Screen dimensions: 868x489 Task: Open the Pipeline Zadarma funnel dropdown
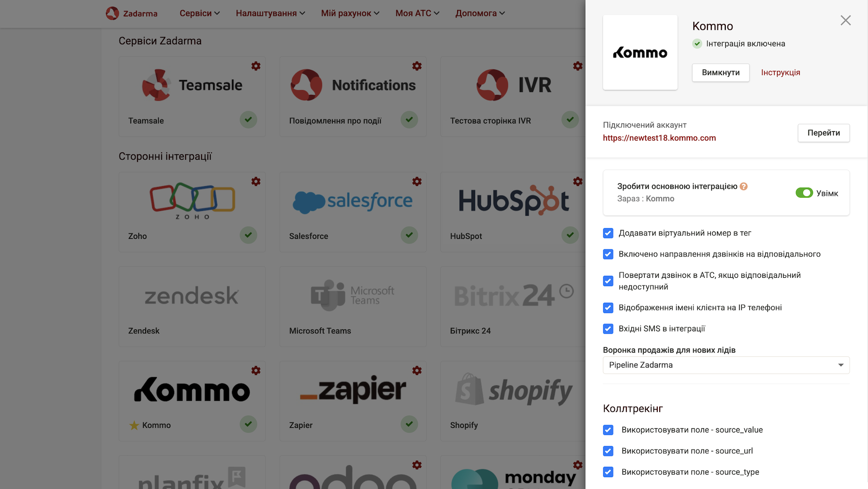(x=726, y=365)
